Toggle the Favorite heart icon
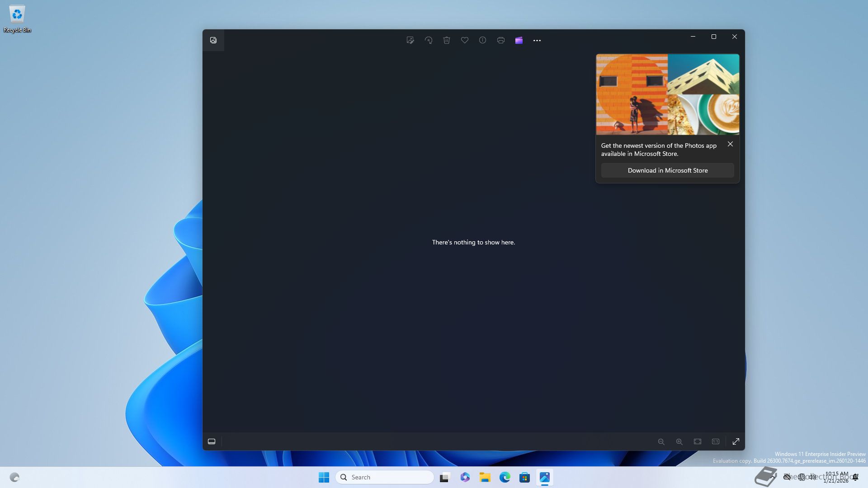Screen dimensions: 868x488 (x=465, y=40)
